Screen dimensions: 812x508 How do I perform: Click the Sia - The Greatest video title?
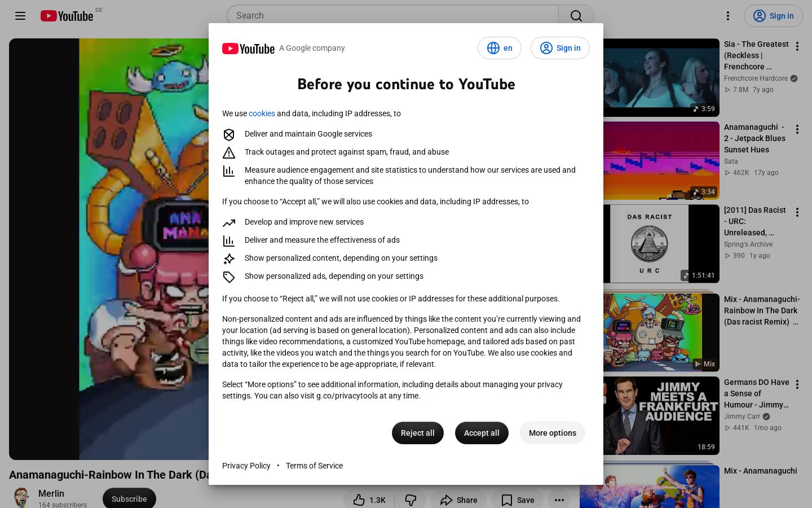[756, 55]
